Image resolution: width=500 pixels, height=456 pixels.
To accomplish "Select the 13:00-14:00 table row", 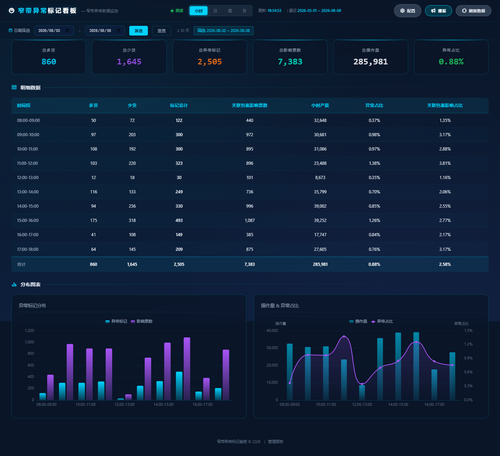I will (250, 192).
